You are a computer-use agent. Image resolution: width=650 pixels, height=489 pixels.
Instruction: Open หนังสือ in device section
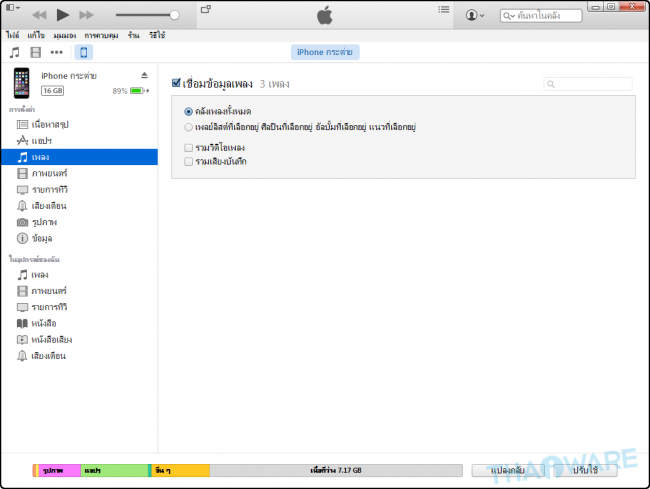click(x=79, y=323)
